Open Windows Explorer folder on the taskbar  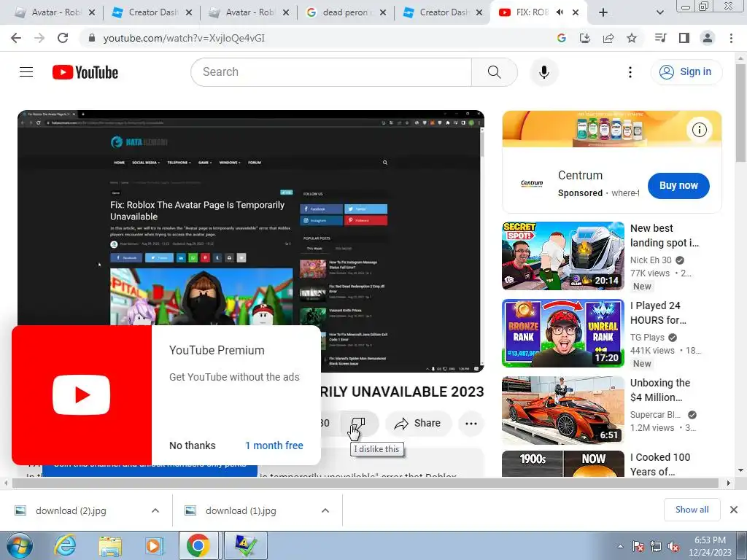(110, 545)
